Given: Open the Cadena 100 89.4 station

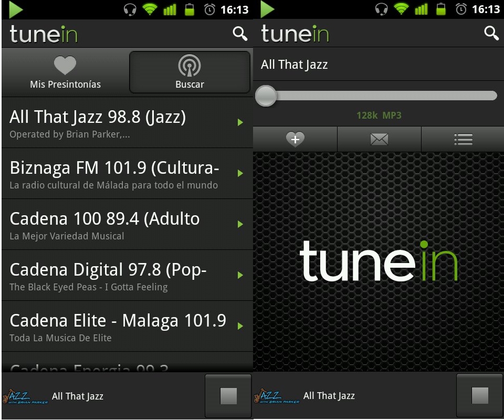Looking at the screenshot, I should tap(126, 224).
